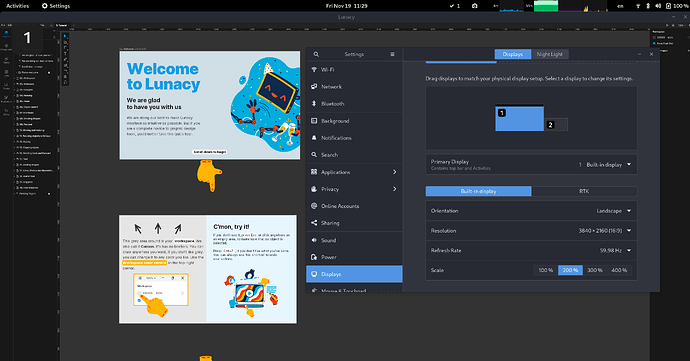Open the Orientation dropdown showing Landscape
Screen dimensions: 690x361
click(531, 210)
